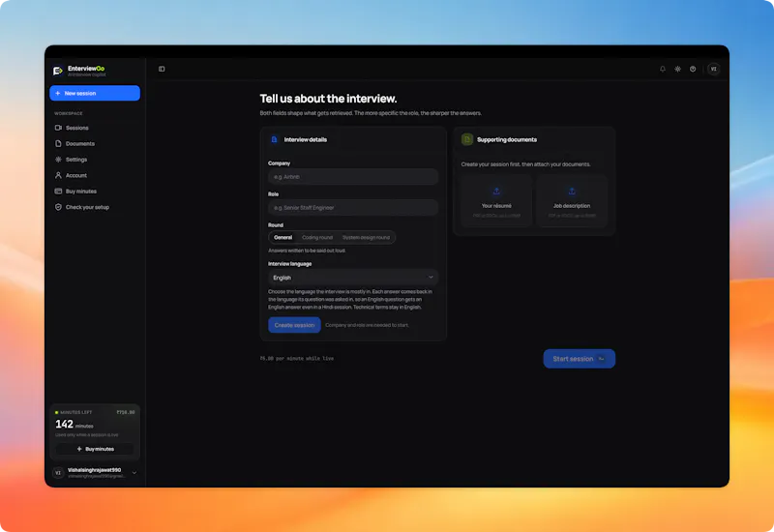
Task: Click the 'Tell us about the interview.' heading
Action: pyautogui.click(x=328, y=99)
